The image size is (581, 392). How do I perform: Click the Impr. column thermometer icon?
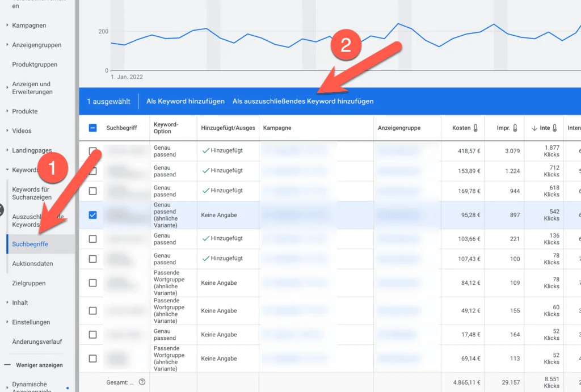(x=515, y=128)
